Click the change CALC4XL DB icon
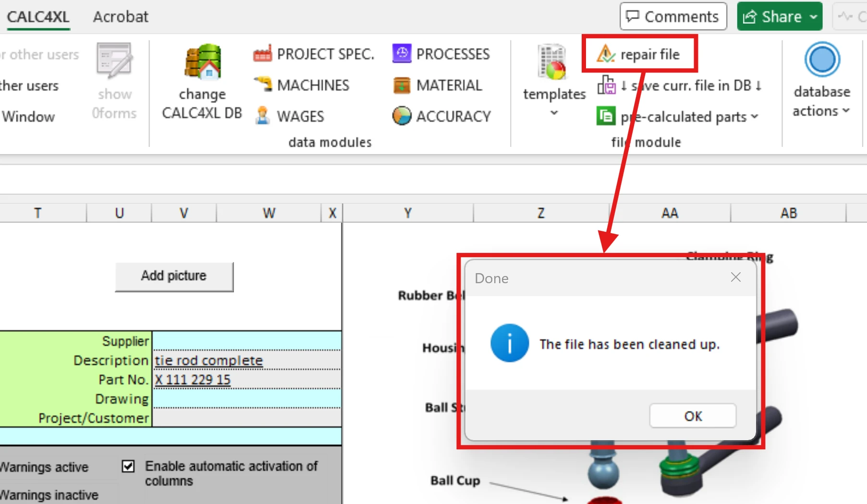Image resolution: width=867 pixels, height=504 pixels. pos(202,62)
